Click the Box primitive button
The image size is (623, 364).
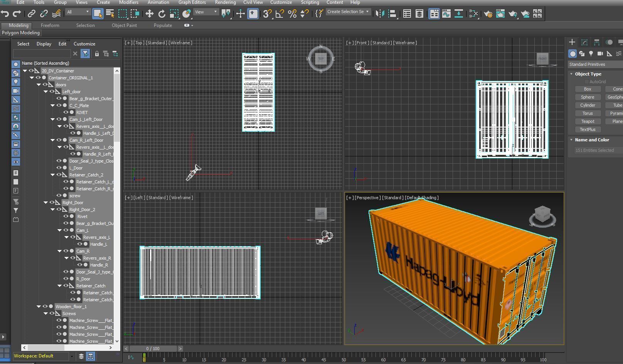point(588,89)
